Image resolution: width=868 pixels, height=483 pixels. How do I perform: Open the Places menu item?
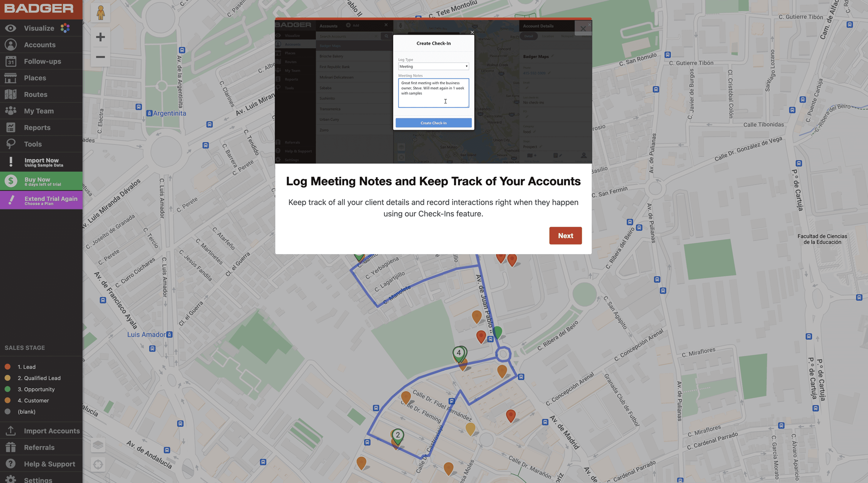35,78
